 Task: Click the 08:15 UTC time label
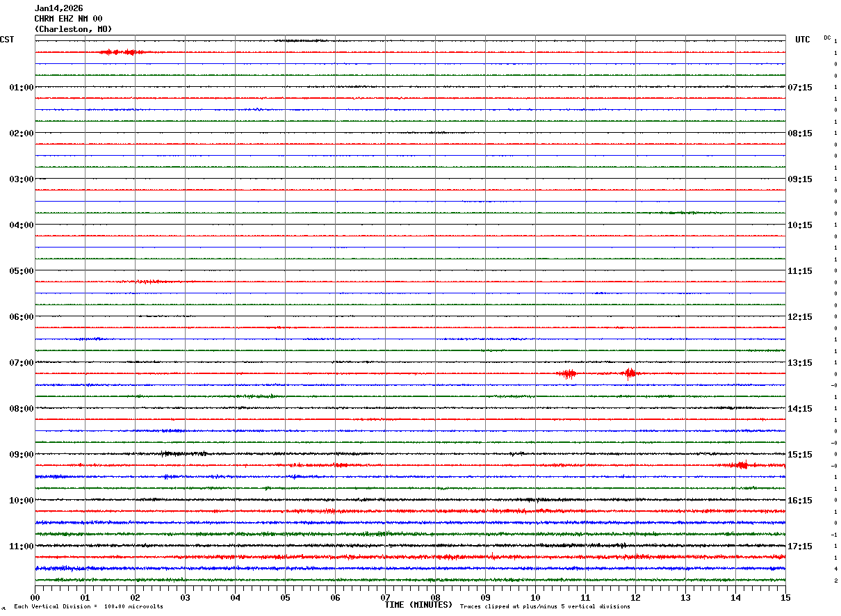click(x=800, y=133)
